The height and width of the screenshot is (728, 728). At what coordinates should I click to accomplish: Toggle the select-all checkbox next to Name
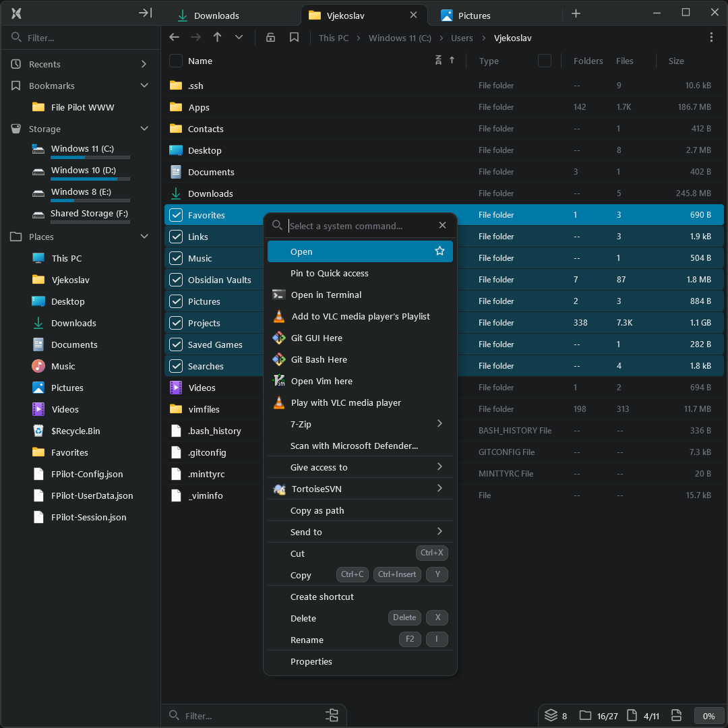pyautogui.click(x=176, y=61)
